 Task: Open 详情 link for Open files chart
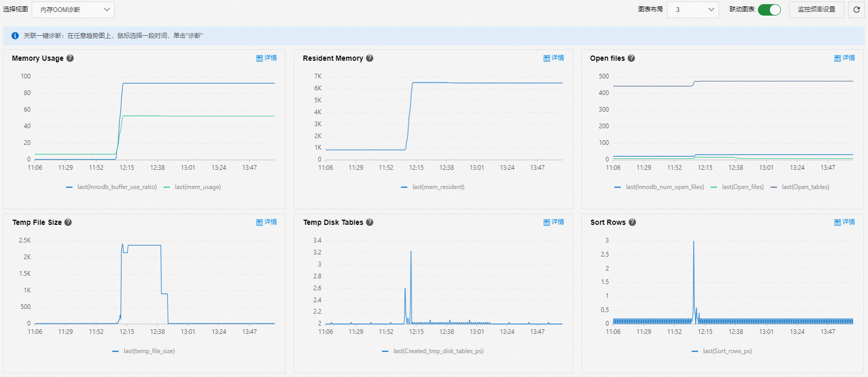[845, 58]
